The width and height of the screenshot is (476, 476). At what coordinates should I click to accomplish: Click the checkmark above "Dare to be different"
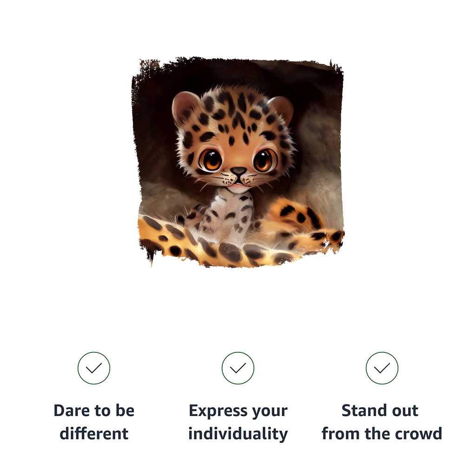click(x=94, y=368)
